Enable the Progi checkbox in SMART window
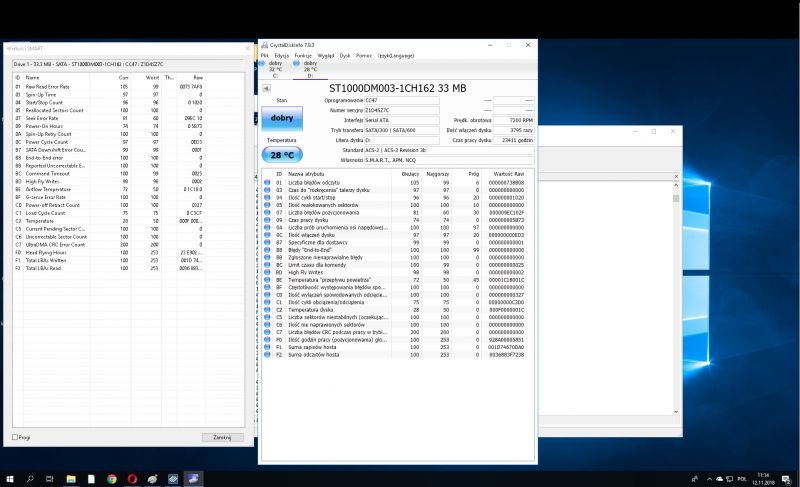Screen dimensions: 800x487 point(15,437)
